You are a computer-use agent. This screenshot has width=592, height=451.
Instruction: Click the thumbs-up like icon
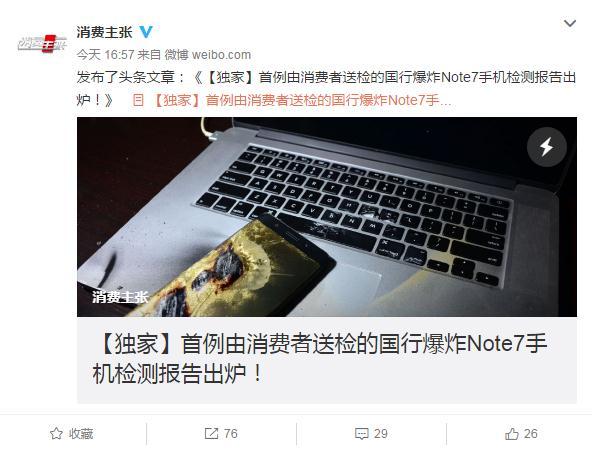[x=512, y=434]
